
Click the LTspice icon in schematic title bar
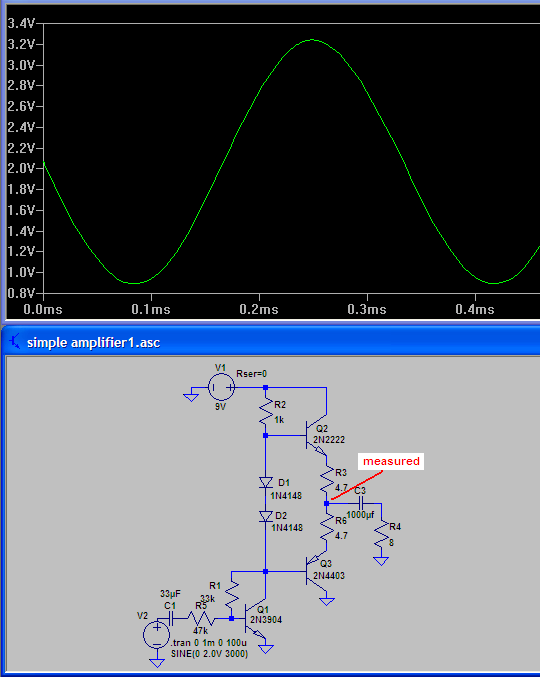tap(15, 342)
